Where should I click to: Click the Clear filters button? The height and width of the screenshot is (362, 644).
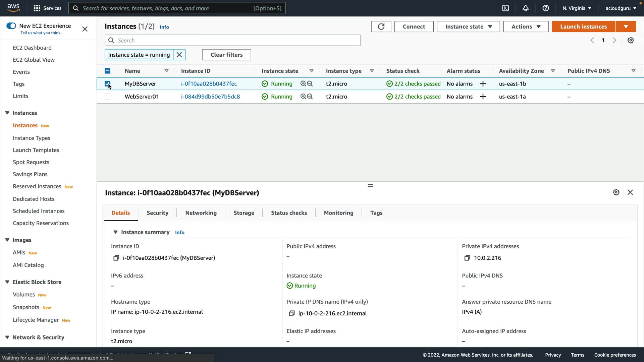pos(226,55)
